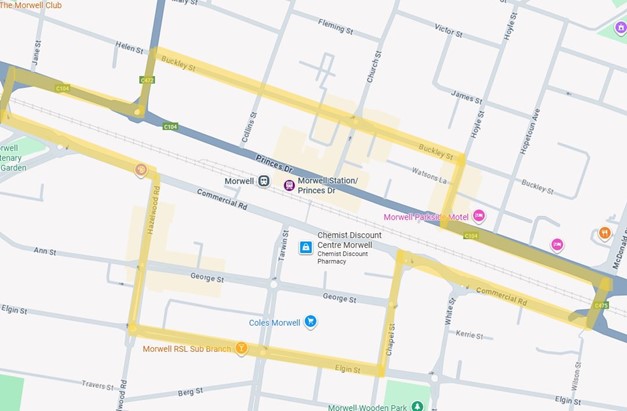The image size is (627, 411).
Task: Click the Morwell Parkside Motel text label
Action: pos(425,217)
